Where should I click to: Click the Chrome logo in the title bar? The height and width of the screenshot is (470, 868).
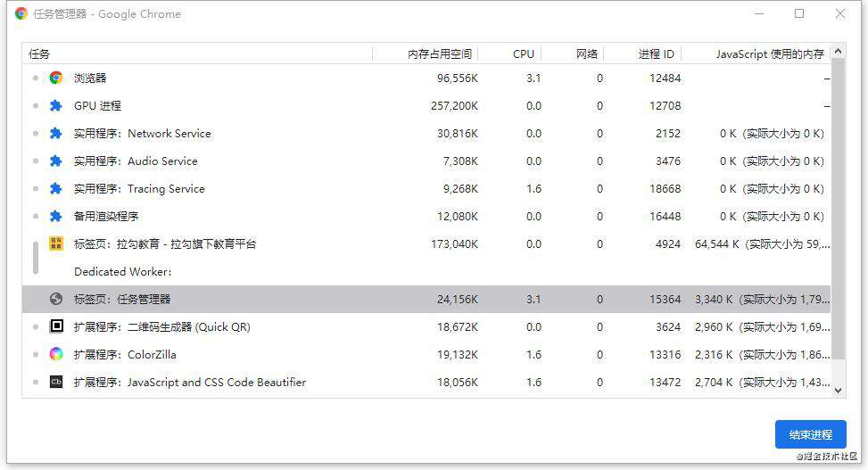click(21, 14)
